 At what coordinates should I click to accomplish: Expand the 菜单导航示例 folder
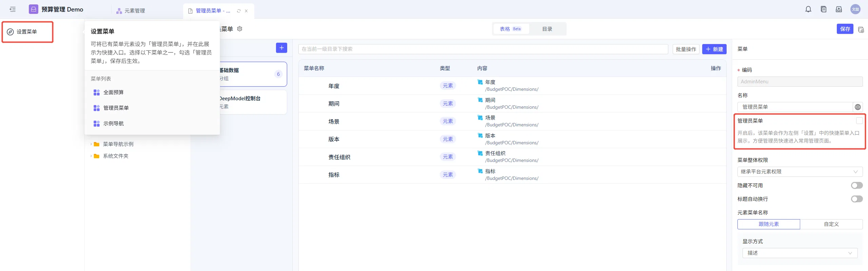(91, 144)
